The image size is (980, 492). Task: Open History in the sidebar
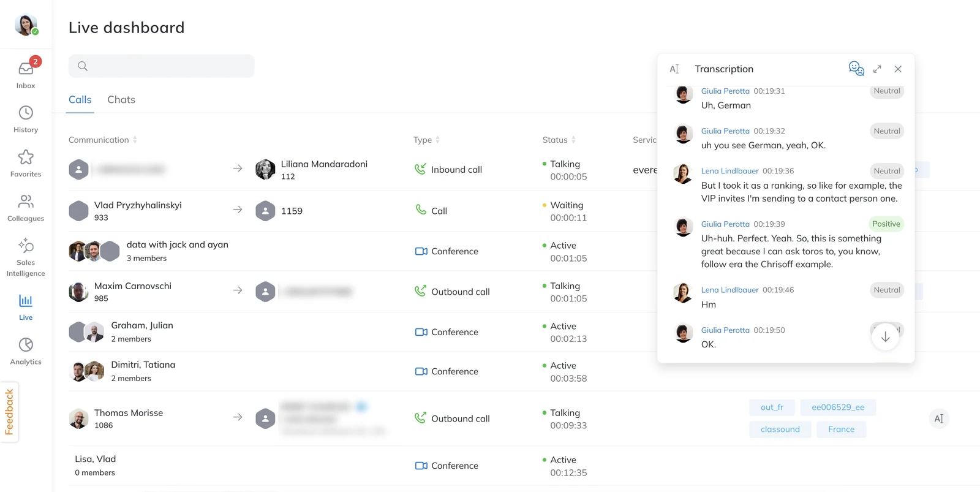pyautogui.click(x=26, y=113)
